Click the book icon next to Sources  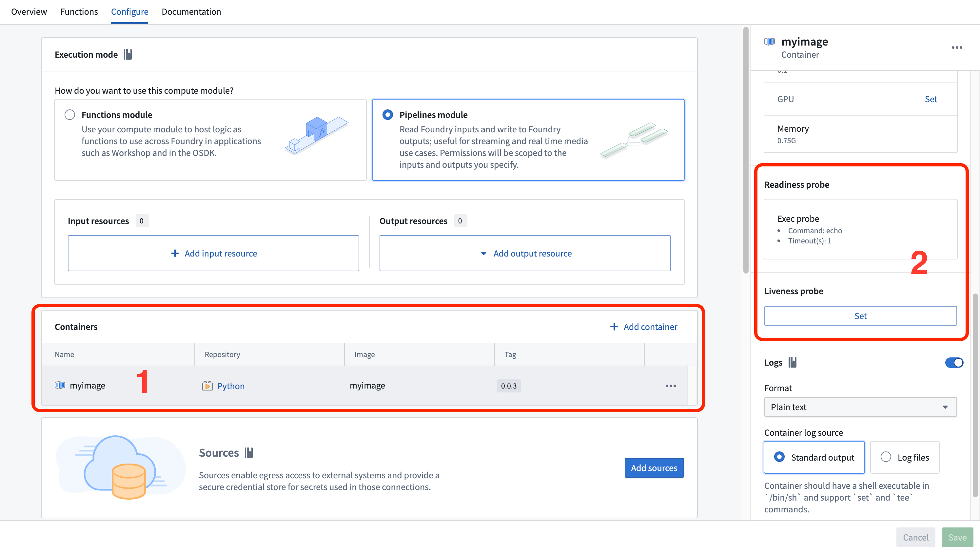(249, 452)
